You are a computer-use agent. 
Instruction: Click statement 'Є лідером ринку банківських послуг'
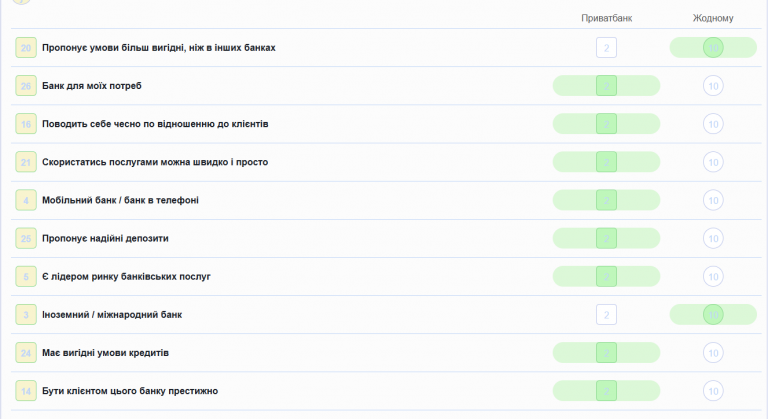pos(126,276)
